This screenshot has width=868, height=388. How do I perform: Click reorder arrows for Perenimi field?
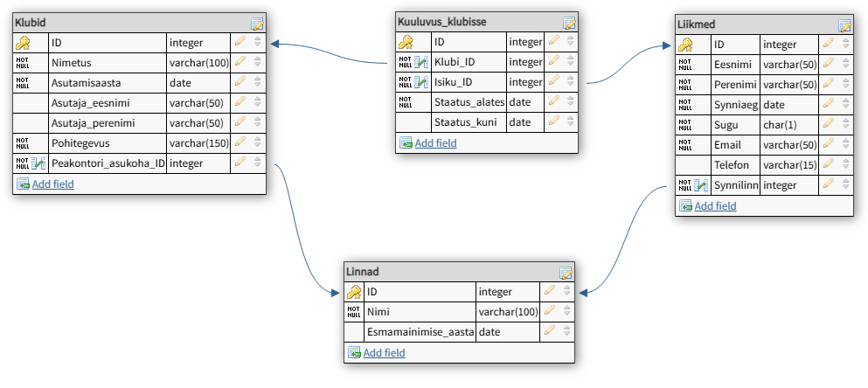tap(844, 85)
